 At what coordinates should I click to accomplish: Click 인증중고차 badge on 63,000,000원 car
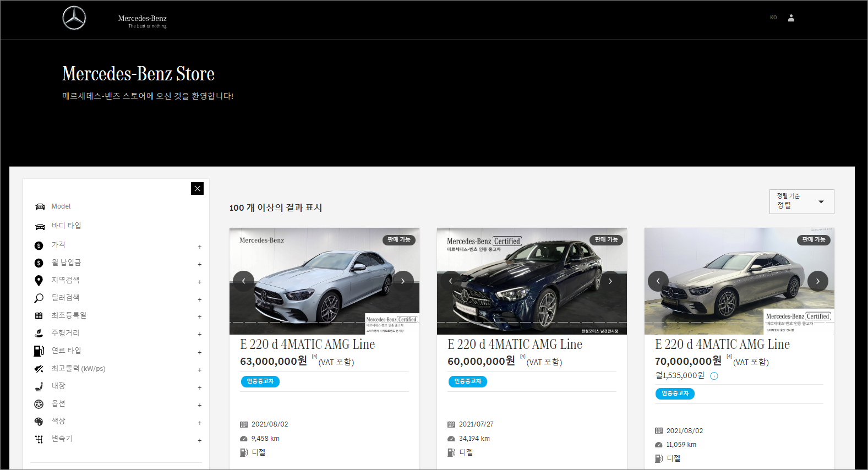[x=260, y=381]
